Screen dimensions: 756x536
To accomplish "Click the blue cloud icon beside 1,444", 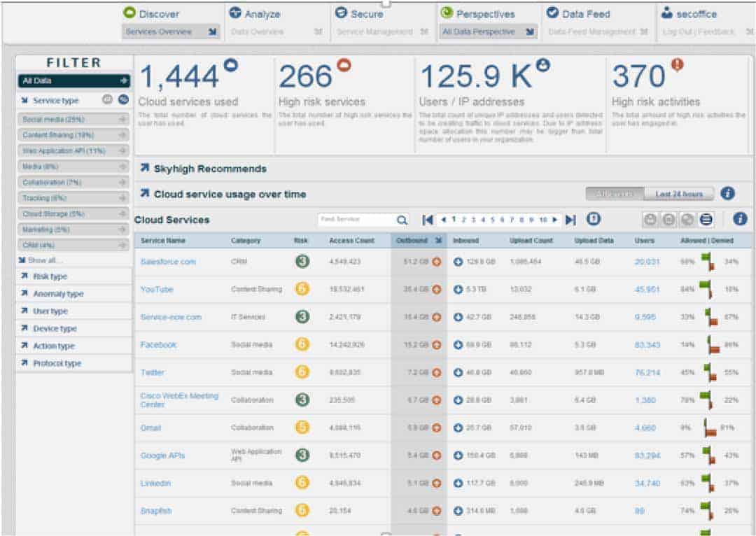I will [231, 64].
